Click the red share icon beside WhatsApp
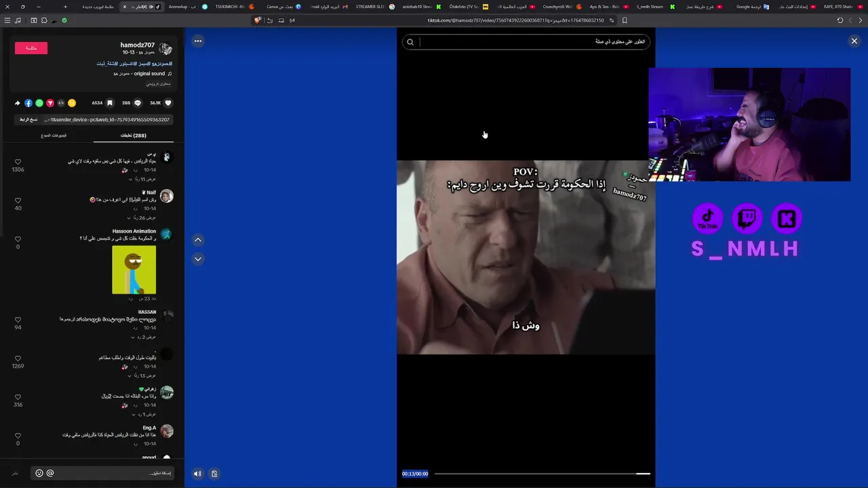Viewport: 868px width, 488px height. 50,103
